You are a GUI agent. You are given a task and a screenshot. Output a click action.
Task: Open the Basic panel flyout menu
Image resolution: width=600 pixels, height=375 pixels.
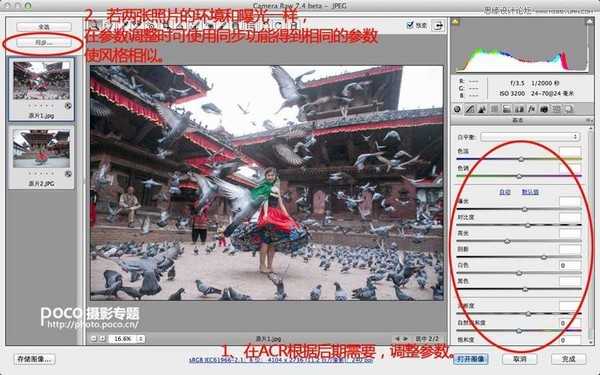[x=589, y=121]
